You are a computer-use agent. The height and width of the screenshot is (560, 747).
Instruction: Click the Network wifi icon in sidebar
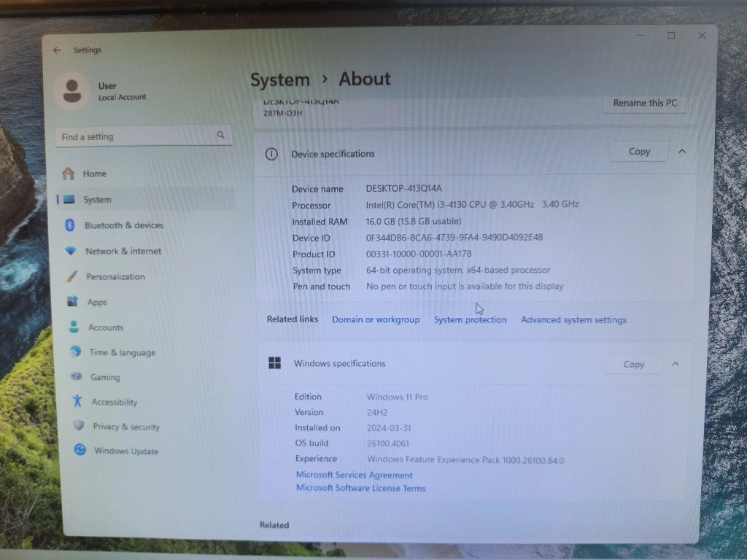pos(71,251)
